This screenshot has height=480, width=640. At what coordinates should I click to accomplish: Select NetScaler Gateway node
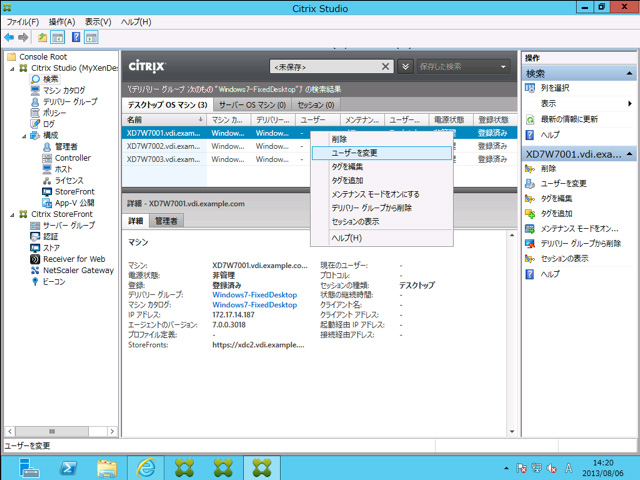78,270
